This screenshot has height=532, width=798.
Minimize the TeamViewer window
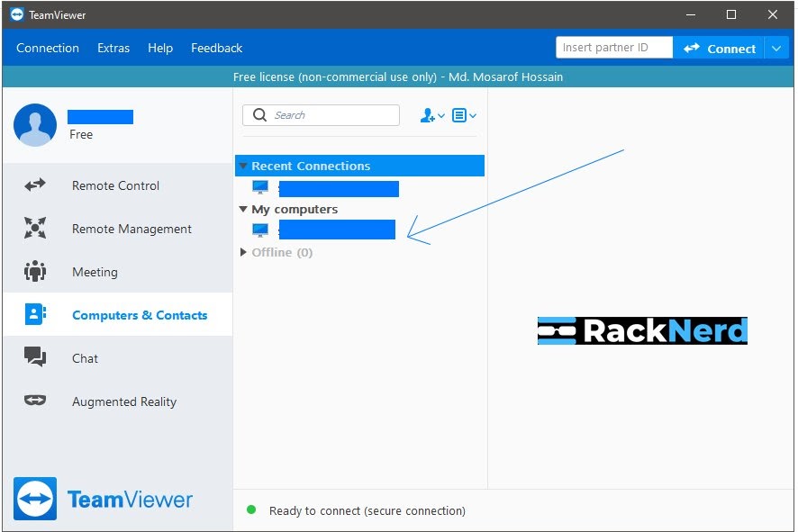691,14
